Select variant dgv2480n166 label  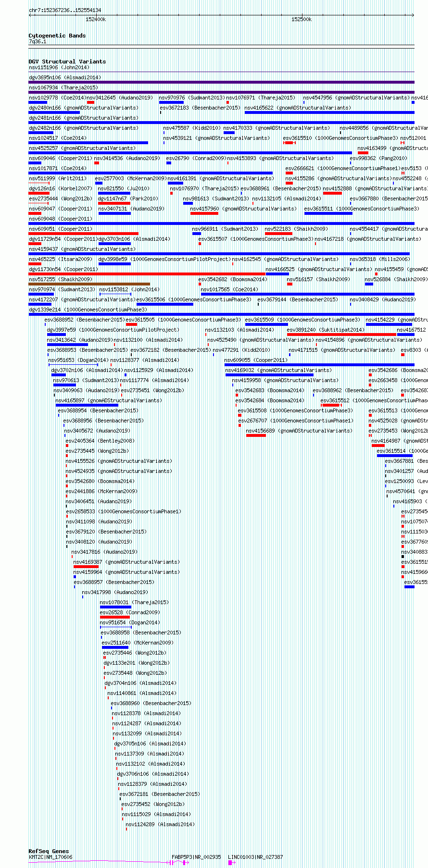84,108
